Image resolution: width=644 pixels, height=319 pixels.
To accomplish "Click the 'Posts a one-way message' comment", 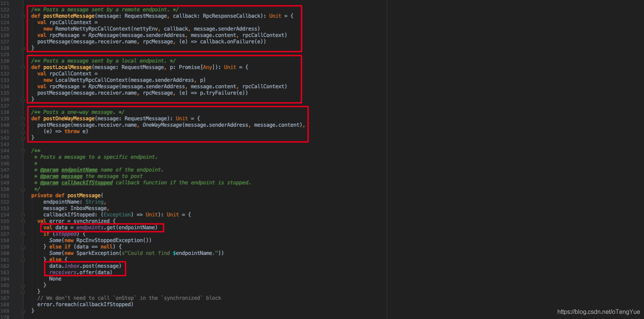I will pyautogui.click(x=78, y=112).
